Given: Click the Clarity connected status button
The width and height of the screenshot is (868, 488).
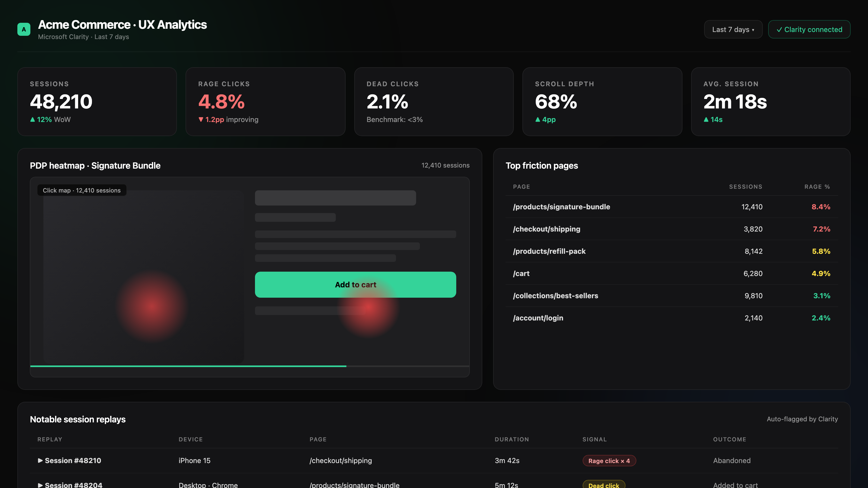Looking at the screenshot, I should click(809, 29).
